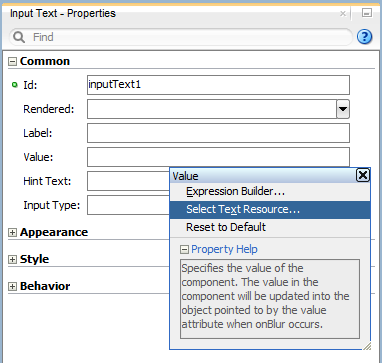Click the blue help question mark icon
Viewport: 382px width, 363px height.
pyautogui.click(x=364, y=37)
